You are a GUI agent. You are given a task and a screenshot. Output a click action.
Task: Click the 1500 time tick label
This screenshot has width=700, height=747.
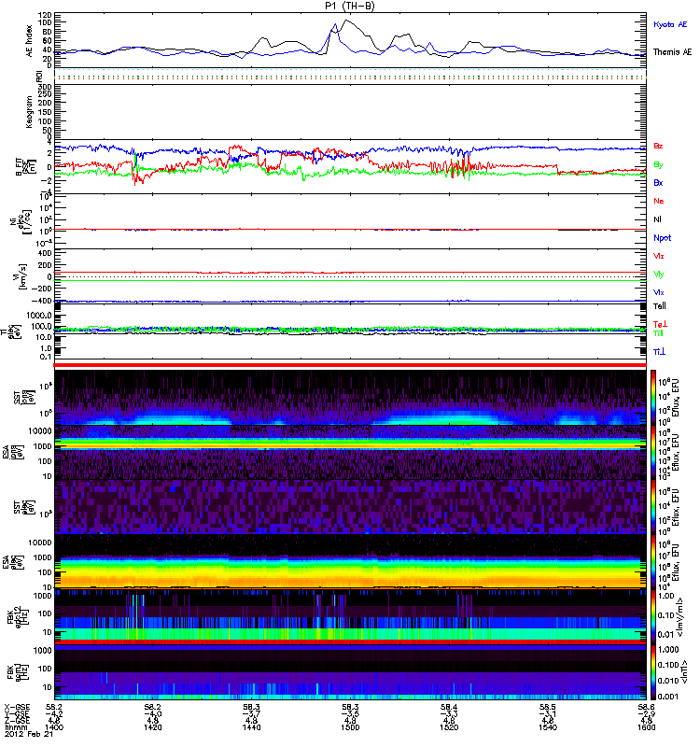point(350,727)
